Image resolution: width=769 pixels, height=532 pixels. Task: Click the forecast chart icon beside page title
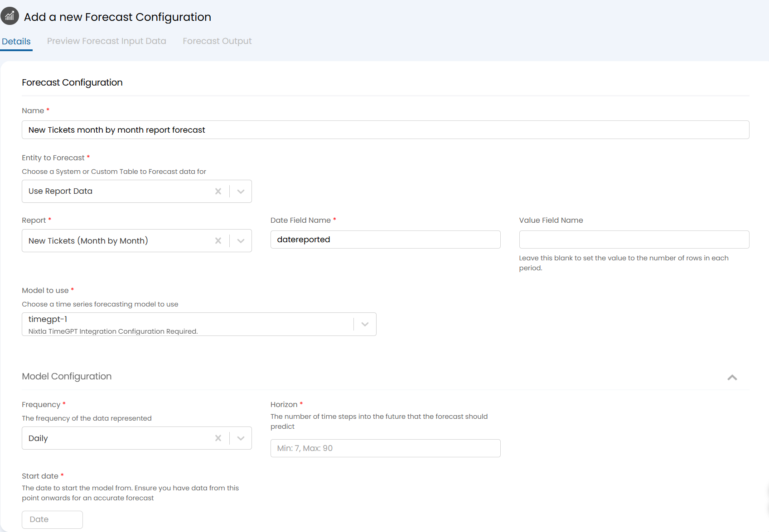(10, 16)
